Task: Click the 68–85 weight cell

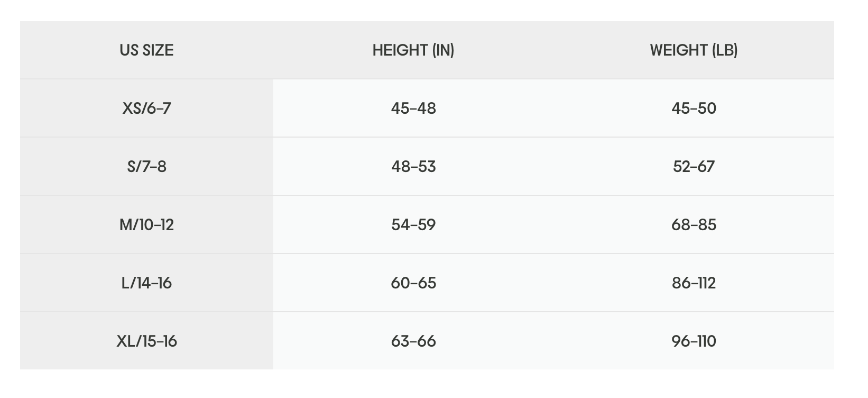Action: (694, 225)
